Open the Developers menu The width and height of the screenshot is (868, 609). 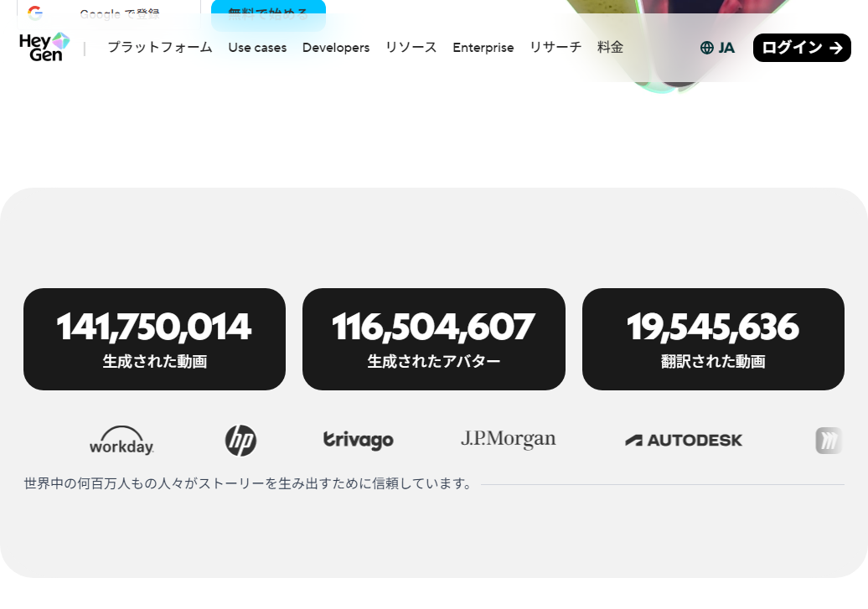tap(336, 48)
